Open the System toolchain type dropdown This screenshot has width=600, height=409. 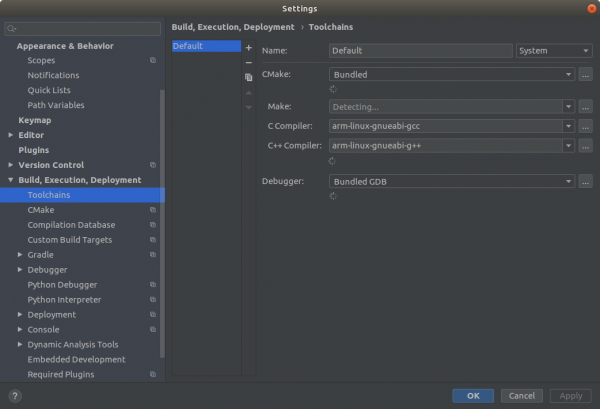click(554, 51)
